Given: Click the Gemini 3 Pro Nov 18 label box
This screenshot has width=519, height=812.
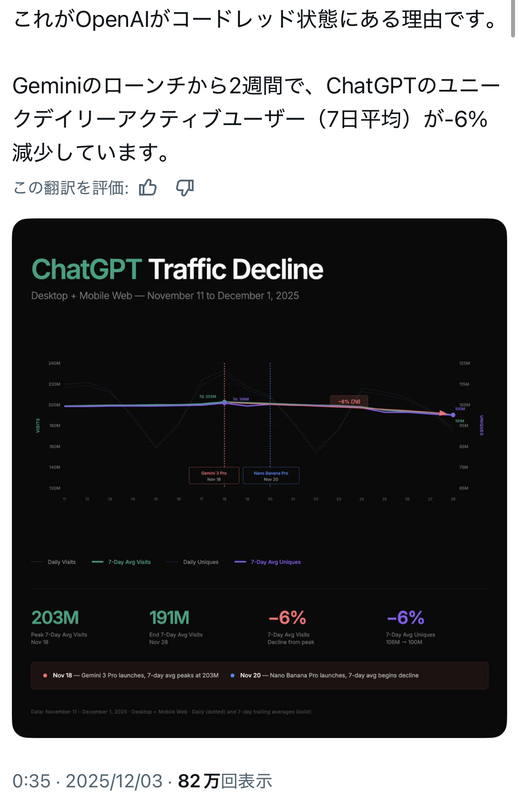Looking at the screenshot, I should pos(214,476).
